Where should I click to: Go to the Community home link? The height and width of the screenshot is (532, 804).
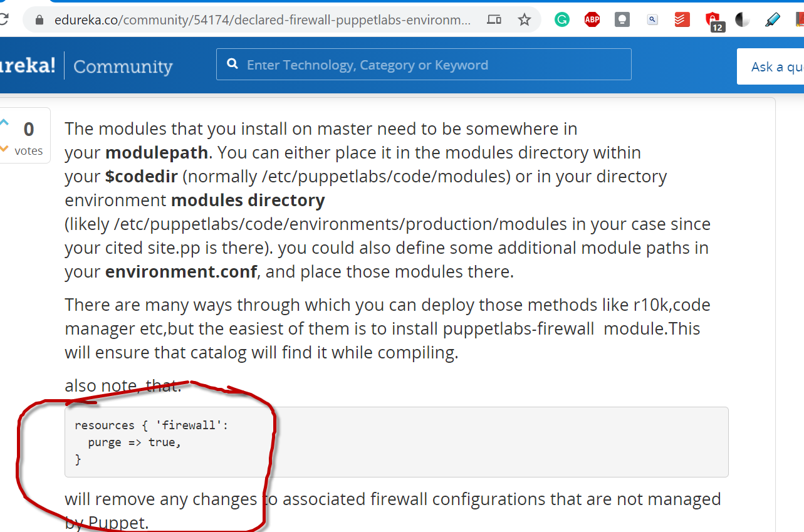click(123, 66)
